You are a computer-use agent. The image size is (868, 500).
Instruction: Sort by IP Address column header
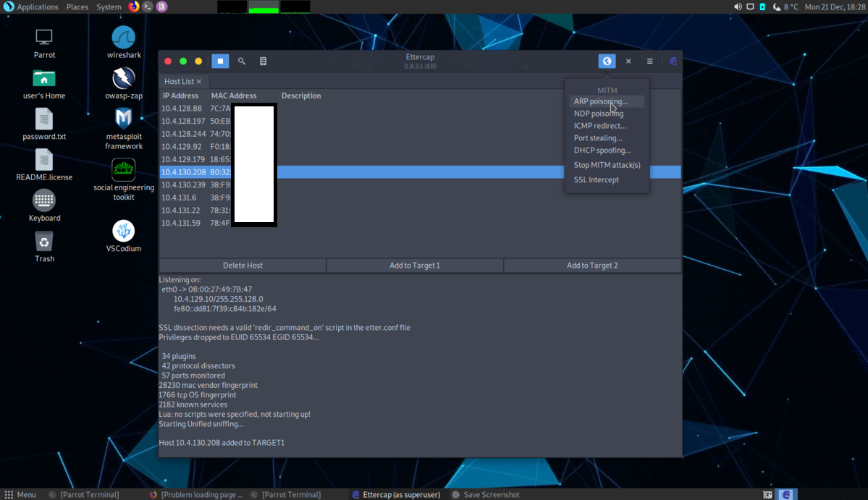point(180,96)
